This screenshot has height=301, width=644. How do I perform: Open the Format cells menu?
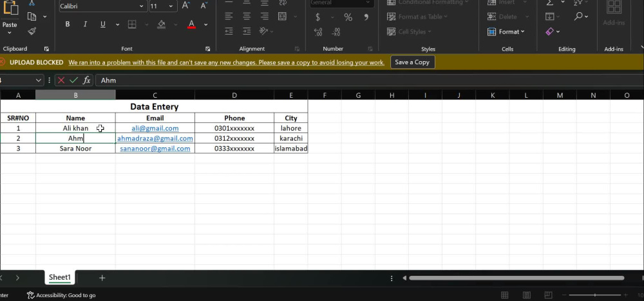tap(506, 32)
